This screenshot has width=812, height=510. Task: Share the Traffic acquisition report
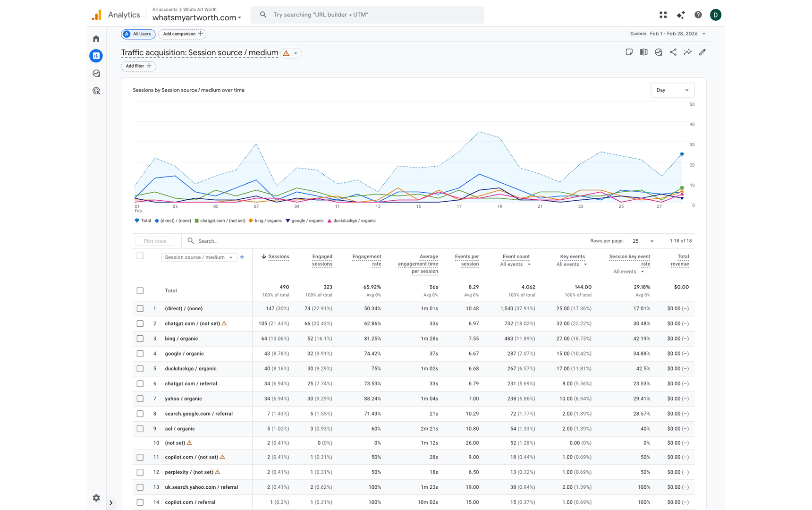click(673, 52)
